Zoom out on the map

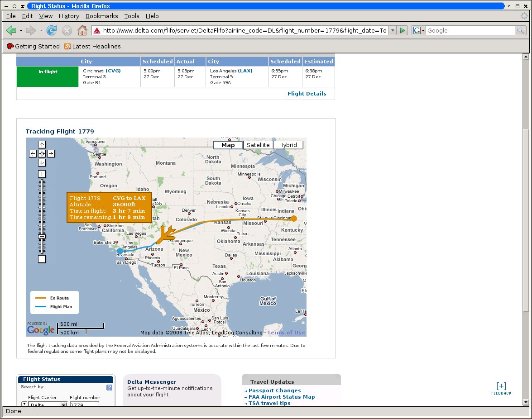pos(42,259)
